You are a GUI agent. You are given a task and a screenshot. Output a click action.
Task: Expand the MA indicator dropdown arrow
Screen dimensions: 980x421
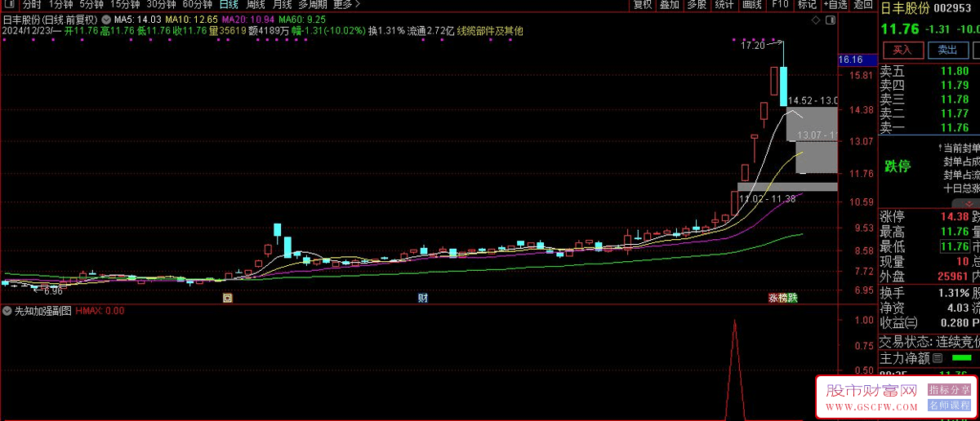(106, 20)
